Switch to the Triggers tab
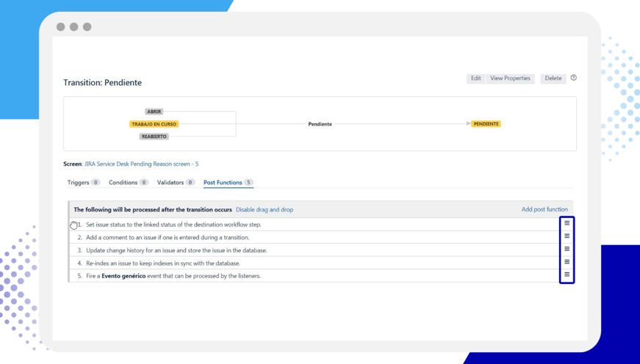Viewport: 640px width, 364px height. click(83, 183)
